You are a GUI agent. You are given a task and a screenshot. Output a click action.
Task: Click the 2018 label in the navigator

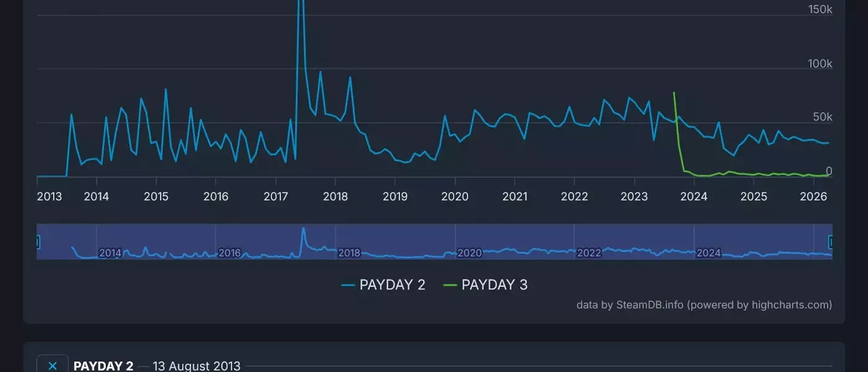(x=349, y=253)
